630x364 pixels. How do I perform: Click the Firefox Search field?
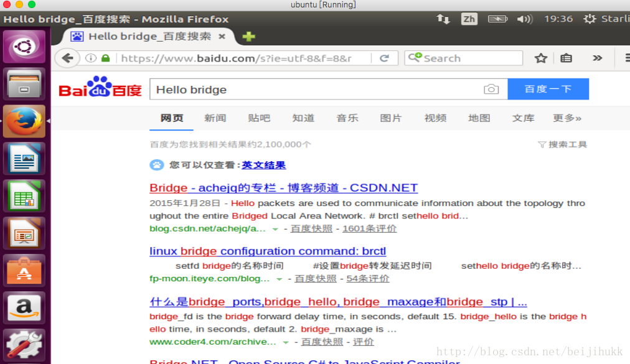464,58
